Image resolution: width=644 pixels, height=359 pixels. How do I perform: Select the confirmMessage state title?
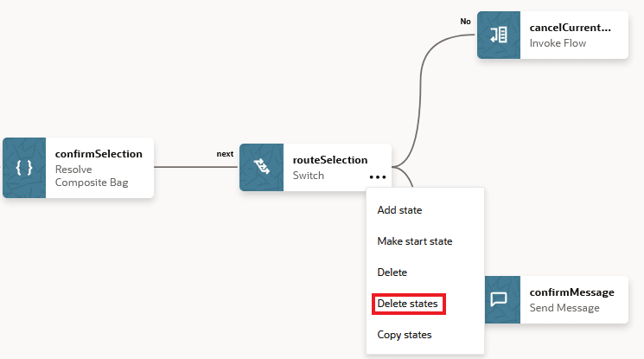coord(571,292)
